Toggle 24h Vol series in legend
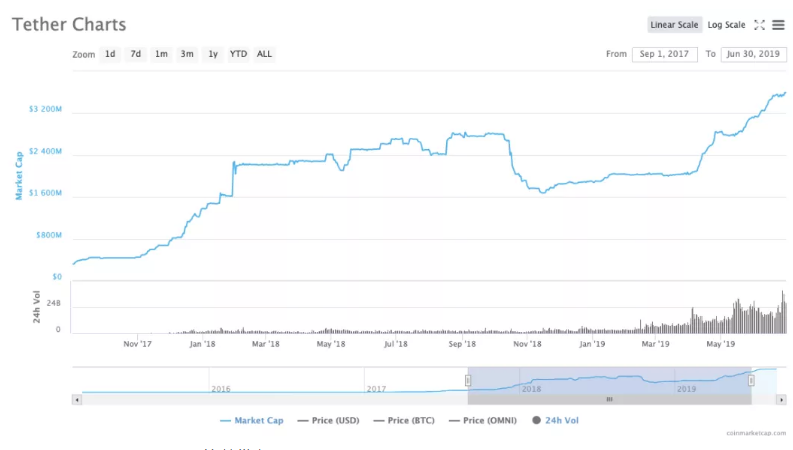The height and width of the screenshot is (450, 793). [x=555, y=420]
